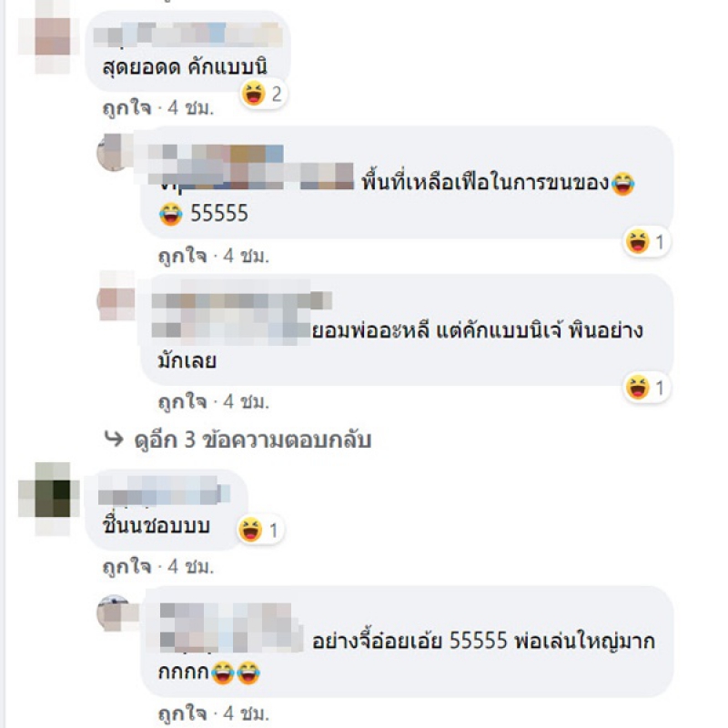Expand ดูอีก 3 ข้อความตอบกลับ replies
This screenshot has height=728, width=728.
click(x=253, y=440)
